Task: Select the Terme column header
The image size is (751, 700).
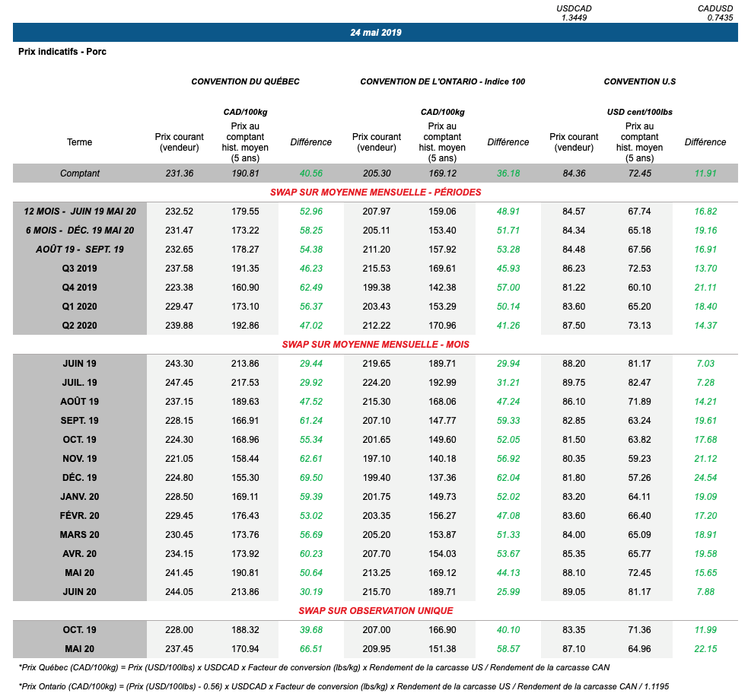Action: (x=80, y=142)
